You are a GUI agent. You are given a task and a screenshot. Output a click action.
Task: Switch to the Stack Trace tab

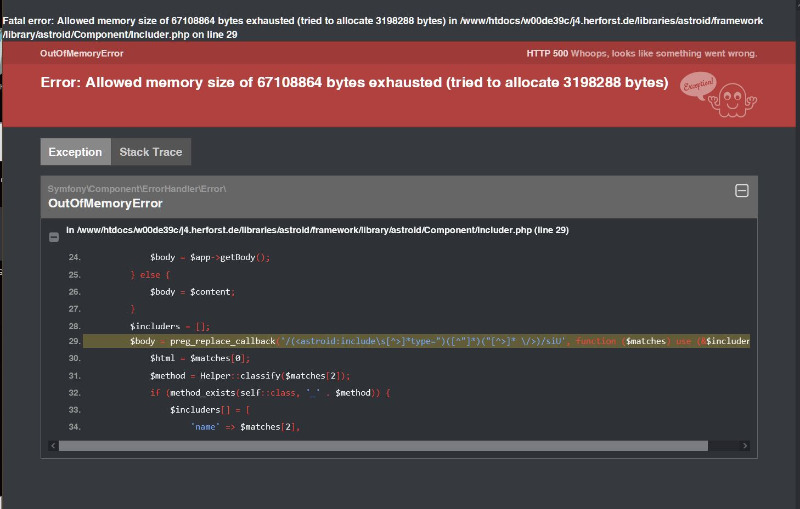click(x=151, y=152)
